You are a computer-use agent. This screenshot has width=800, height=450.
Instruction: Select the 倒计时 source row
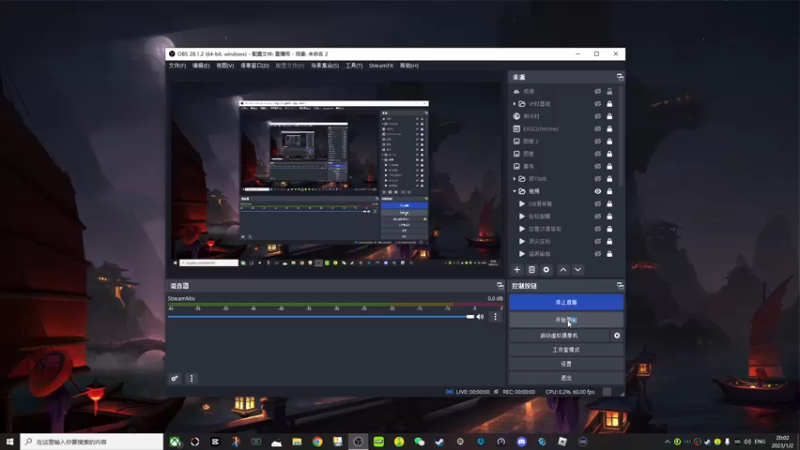565,116
